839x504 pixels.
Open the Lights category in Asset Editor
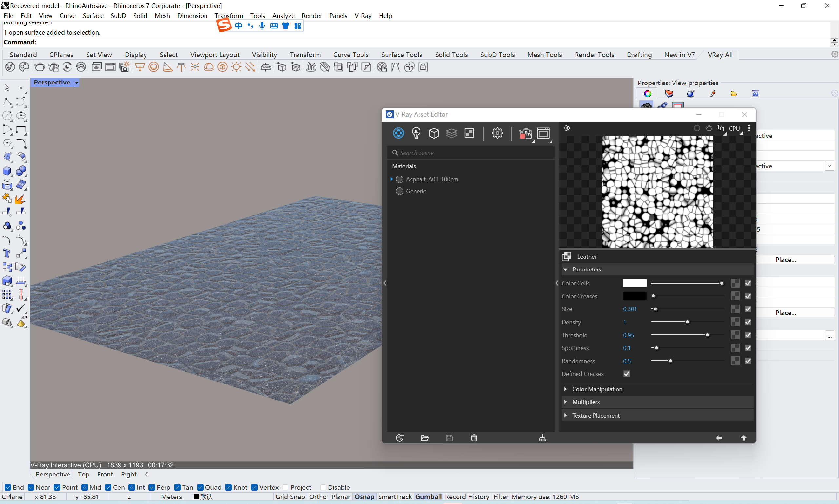coord(416,133)
